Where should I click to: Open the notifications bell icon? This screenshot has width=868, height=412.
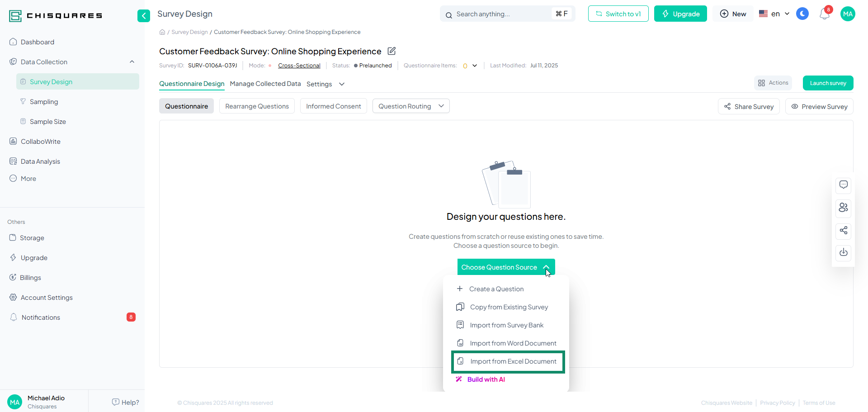pyautogui.click(x=824, y=14)
